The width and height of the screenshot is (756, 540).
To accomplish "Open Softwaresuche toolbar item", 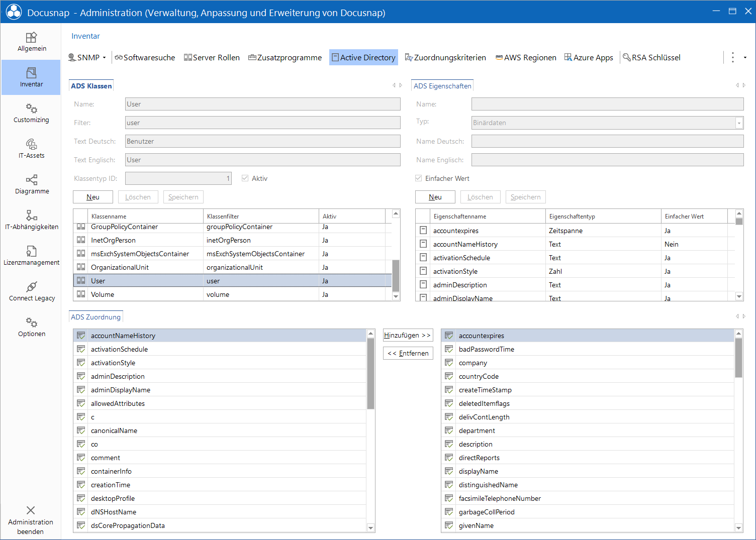I will pos(145,57).
